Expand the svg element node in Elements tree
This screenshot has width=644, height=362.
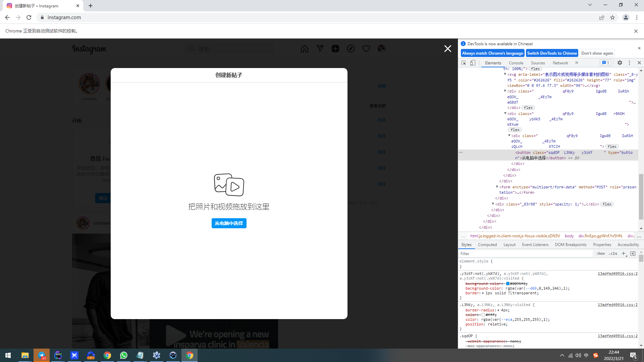pyautogui.click(x=505, y=74)
